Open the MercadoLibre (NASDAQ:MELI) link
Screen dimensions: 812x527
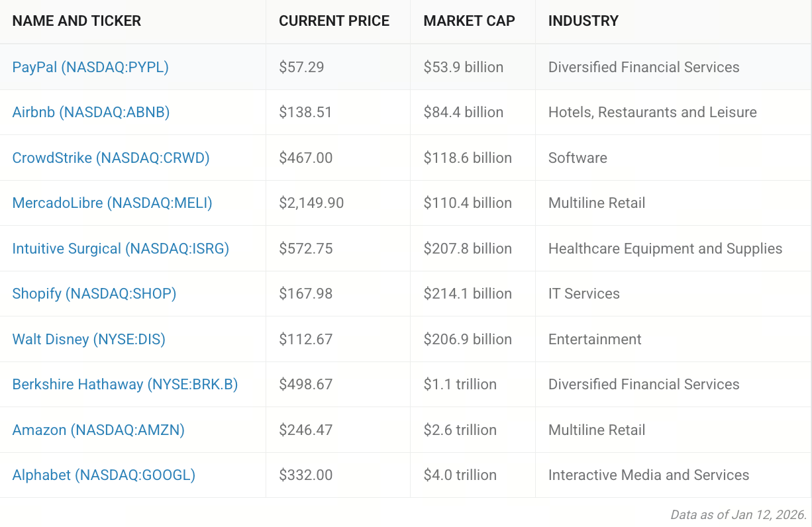(112, 203)
